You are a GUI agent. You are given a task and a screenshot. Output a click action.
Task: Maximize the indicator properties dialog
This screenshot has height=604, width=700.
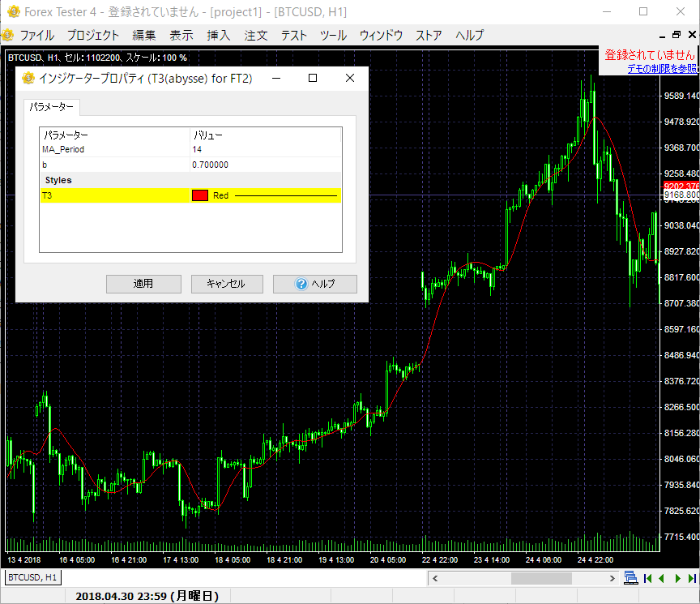tap(313, 78)
